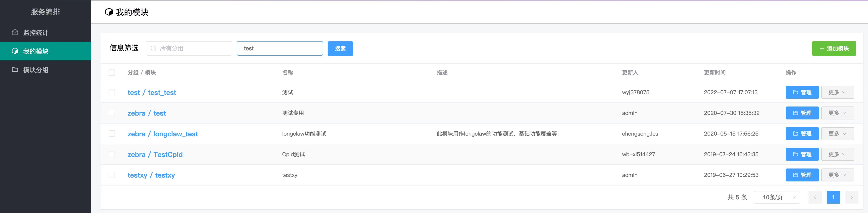Click the timestamp 2019-07-24 16:43:35
Screen dimensions: 868x213
(731, 154)
